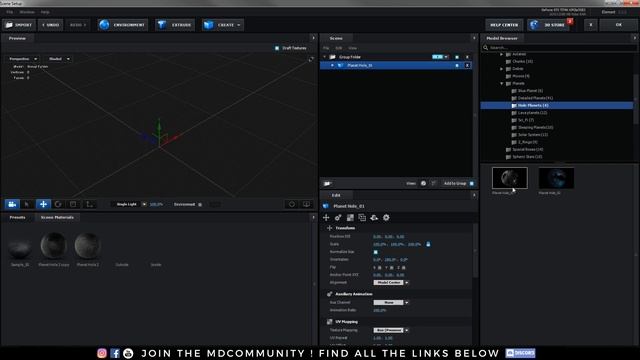Click the circular frame icon below viewport

coord(292,204)
